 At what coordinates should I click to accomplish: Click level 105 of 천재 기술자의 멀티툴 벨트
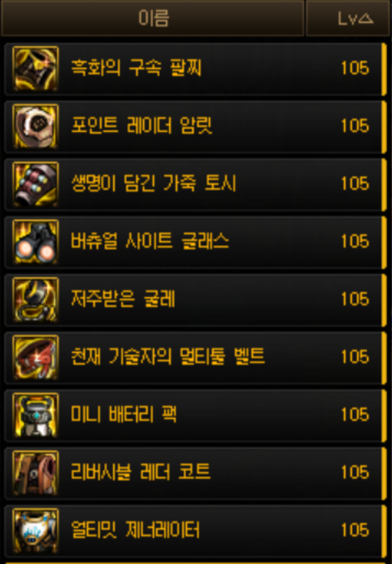pos(355,357)
